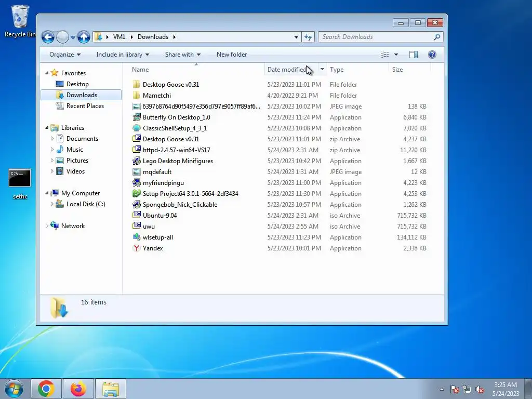The height and width of the screenshot is (399, 532).
Task: Expand the Local Disk (C:) node
Action: pyautogui.click(x=52, y=204)
